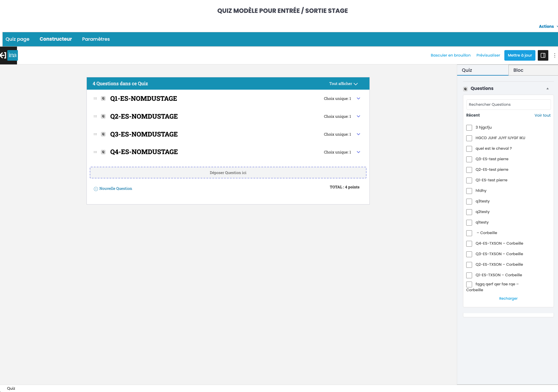Image resolution: width=558 pixels, height=392 pixels.
Task: Click the 'Basculer en brouillon' link
Action: (450, 55)
